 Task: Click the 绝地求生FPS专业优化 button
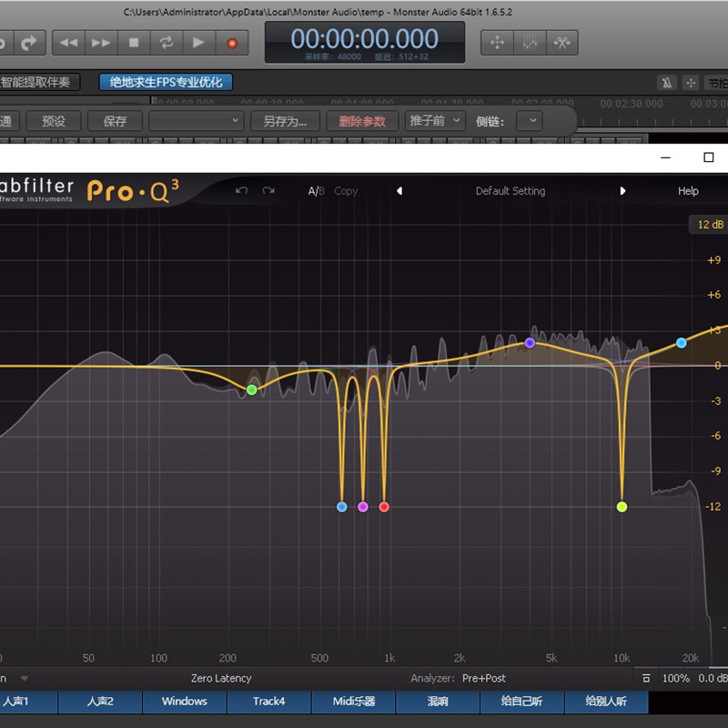pos(166,82)
